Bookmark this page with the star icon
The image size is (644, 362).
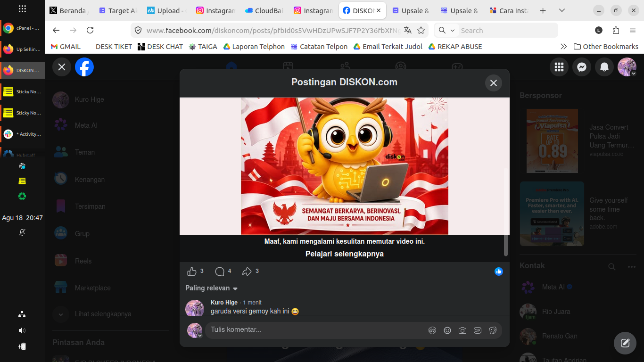(x=421, y=30)
